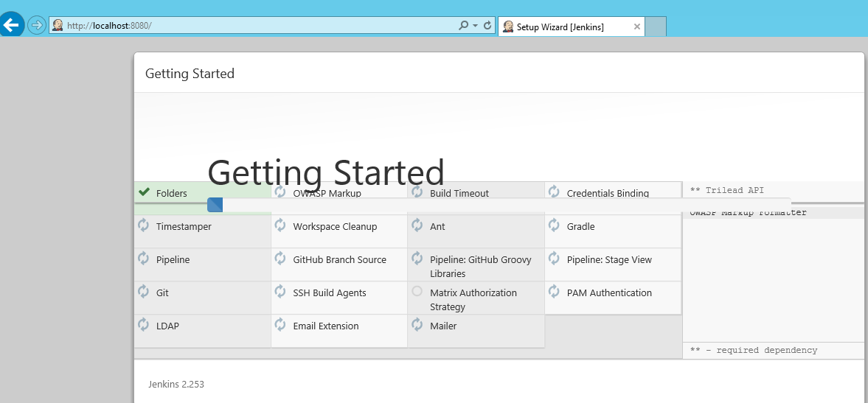The image size is (868, 403).
Task: Click the Git plugin label
Action: (x=162, y=293)
